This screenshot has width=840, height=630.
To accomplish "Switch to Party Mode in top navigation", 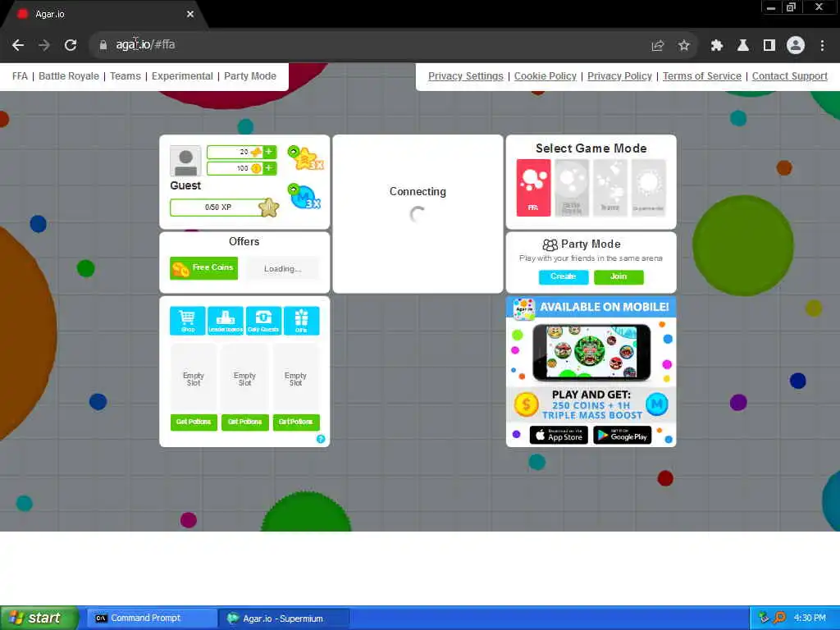I will (x=250, y=76).
